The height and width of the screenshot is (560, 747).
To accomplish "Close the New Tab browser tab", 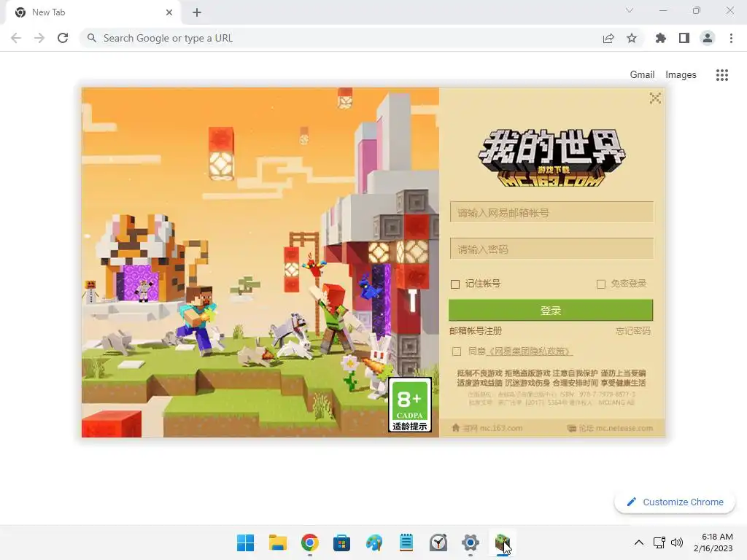I will [x=169, y=12].
